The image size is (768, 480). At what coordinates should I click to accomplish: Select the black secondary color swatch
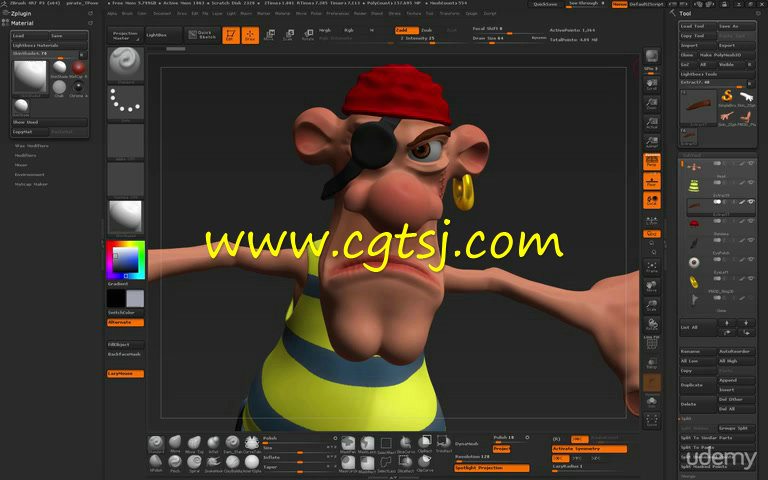click(x=116, y=298)
